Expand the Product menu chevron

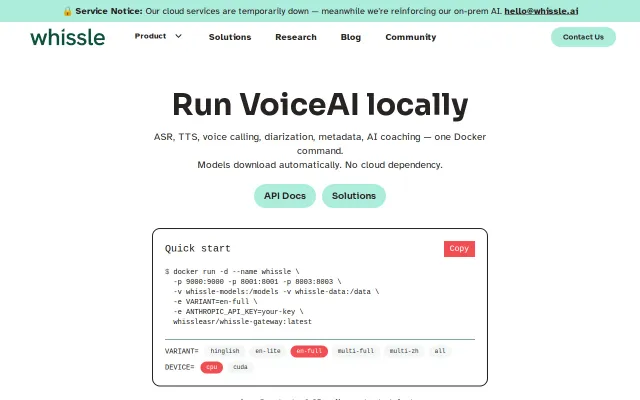[178, 36]
